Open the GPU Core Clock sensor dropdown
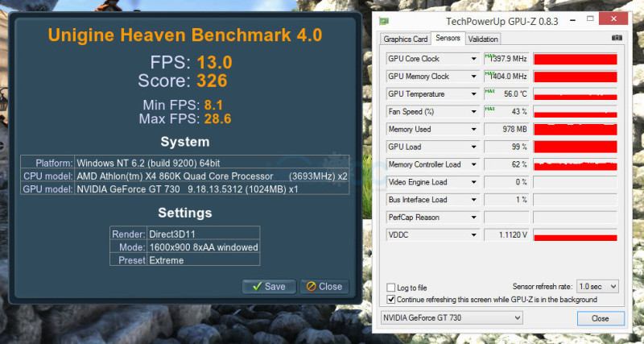The image size is (644, 344). (473, 59)
